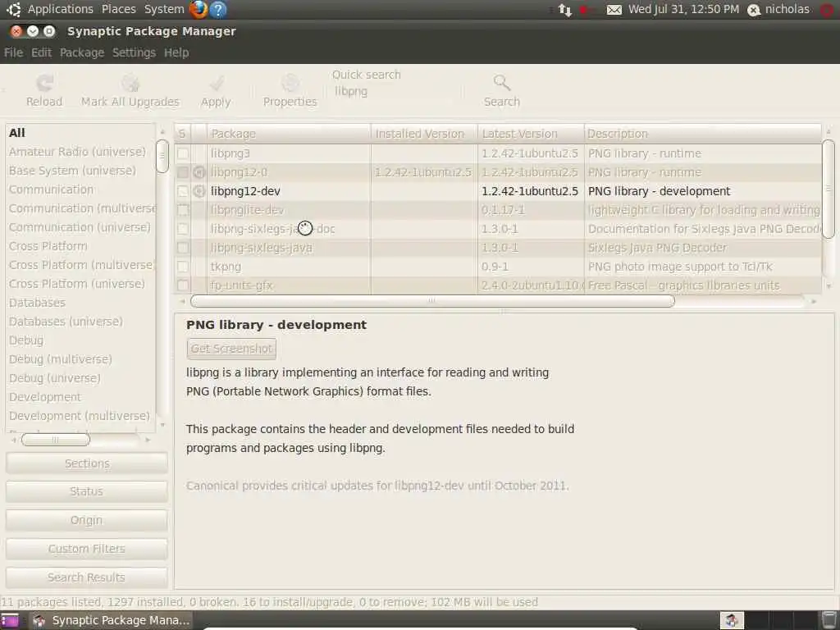The image size is (840, 630).
Task: Click the sections list horizontal scrollbar
Action: pos(55,440)
